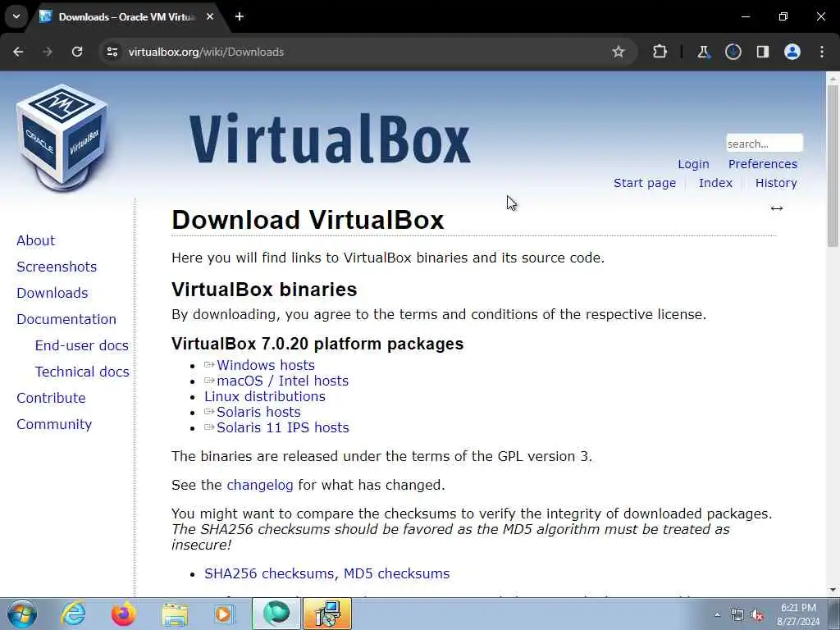Download the Solaris hosts package
Viewport: 840px width, 630px height.
pos(258,412)
